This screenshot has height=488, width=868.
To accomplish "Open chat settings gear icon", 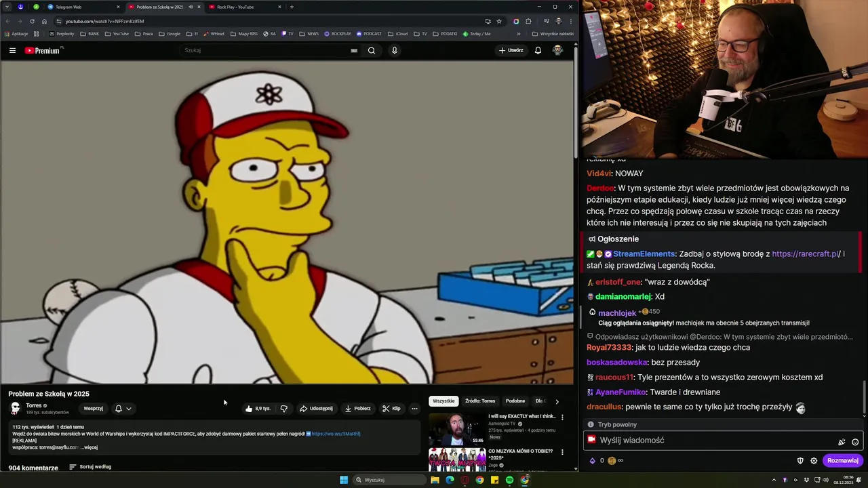I will click(814, 461).
